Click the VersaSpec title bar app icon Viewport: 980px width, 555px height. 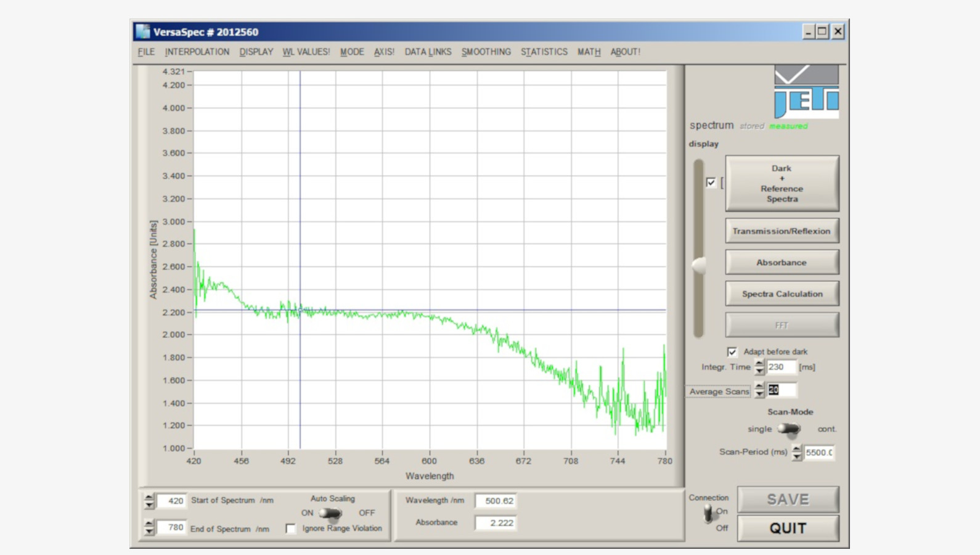click(143, 31)
